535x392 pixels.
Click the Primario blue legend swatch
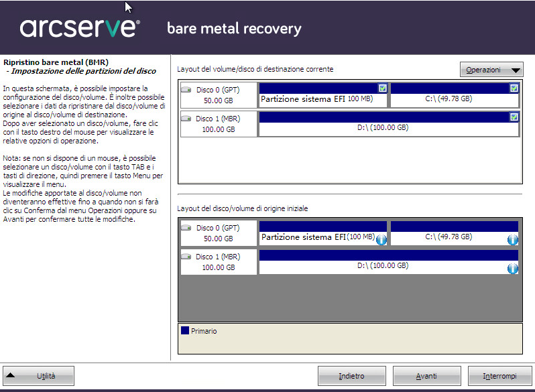pos(184,331)
